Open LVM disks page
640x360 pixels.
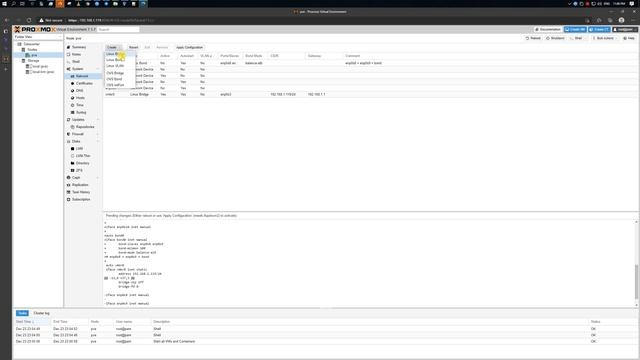[x=79, y=149]
